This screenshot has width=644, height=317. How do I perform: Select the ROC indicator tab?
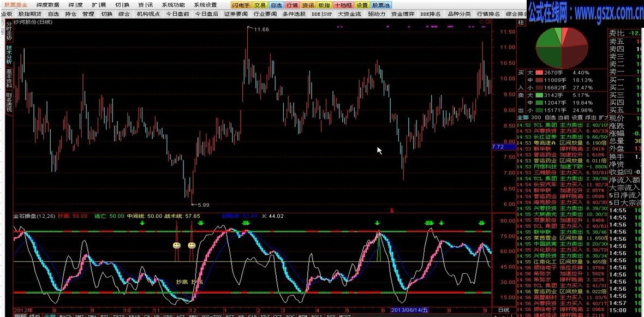[x=290, y=314]
